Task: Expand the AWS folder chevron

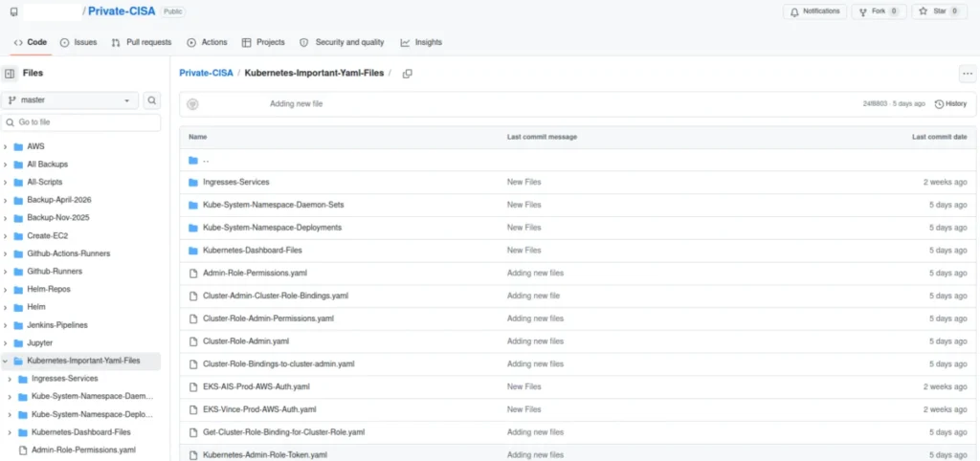Action: 6,146
